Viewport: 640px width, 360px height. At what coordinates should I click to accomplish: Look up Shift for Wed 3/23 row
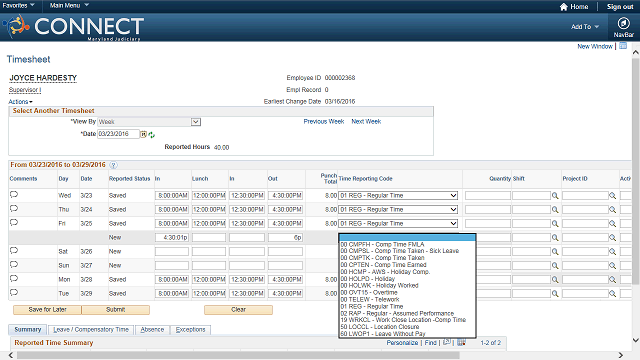(x=555, y=196)
